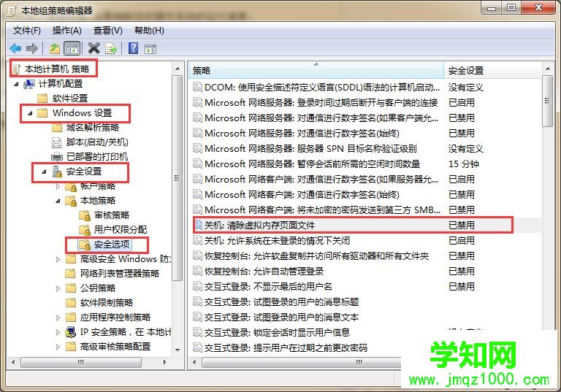Click tree pane horizontal scroll left arrow
This screenshot has width=561, height=392.
pyautogui.click(x=13, y=362)
